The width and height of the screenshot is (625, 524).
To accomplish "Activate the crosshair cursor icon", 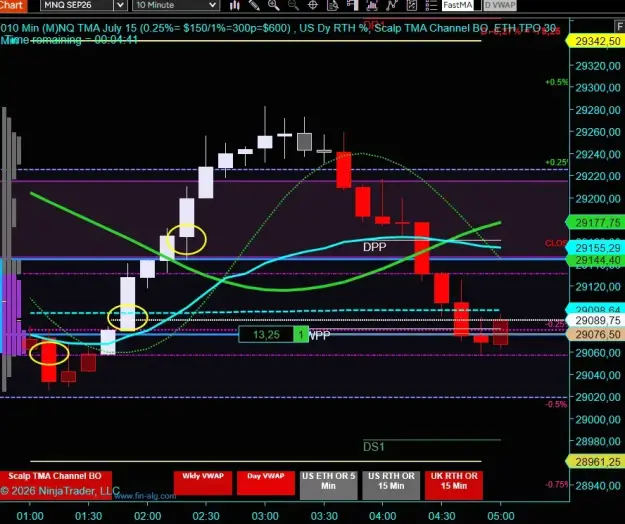I will point(313,5).
